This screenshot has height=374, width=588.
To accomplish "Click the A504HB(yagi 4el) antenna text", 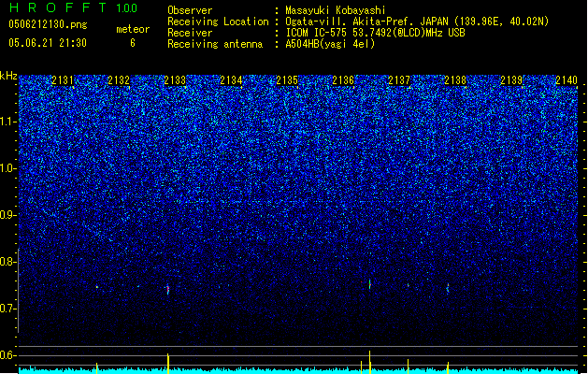I will 330,44.
